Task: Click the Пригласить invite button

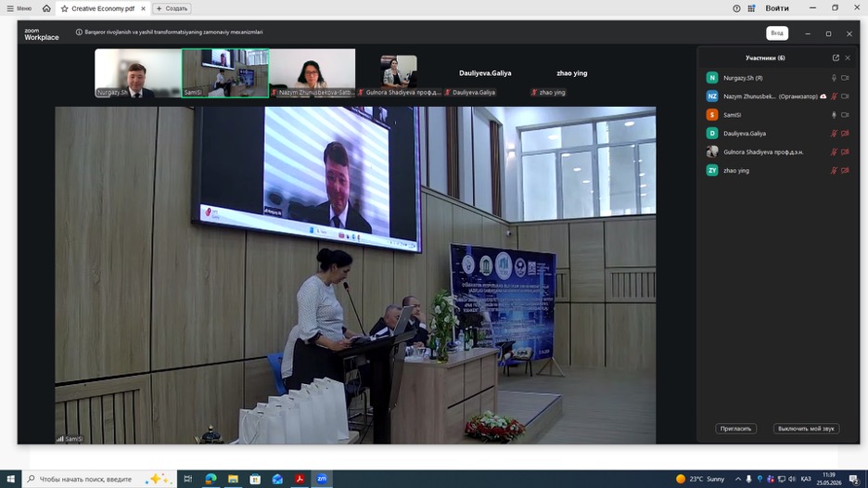Action: click(x=735, y=429)
